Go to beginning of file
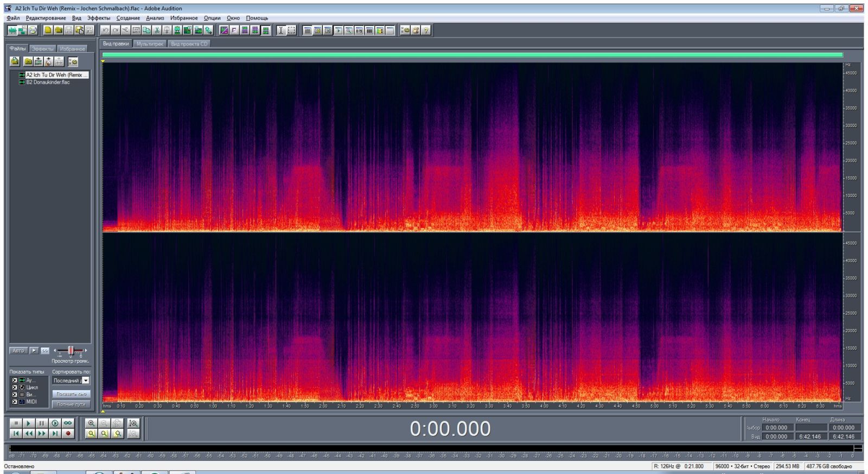 click(16, 433)
